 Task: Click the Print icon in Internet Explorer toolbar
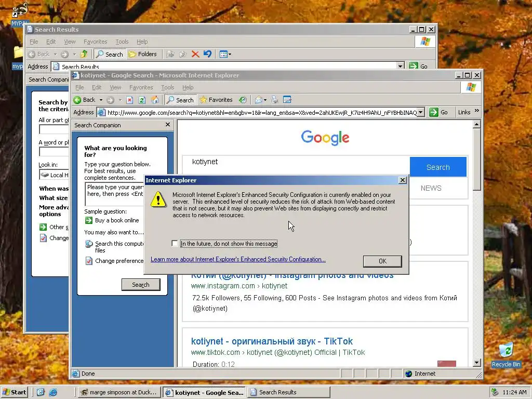[274, 100]
